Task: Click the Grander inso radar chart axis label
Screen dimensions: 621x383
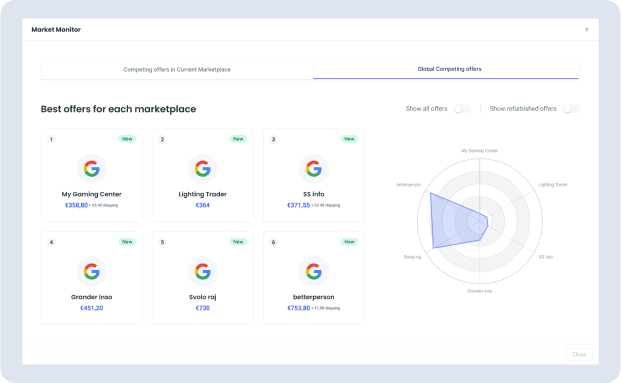Action: [x=480, y=291]
